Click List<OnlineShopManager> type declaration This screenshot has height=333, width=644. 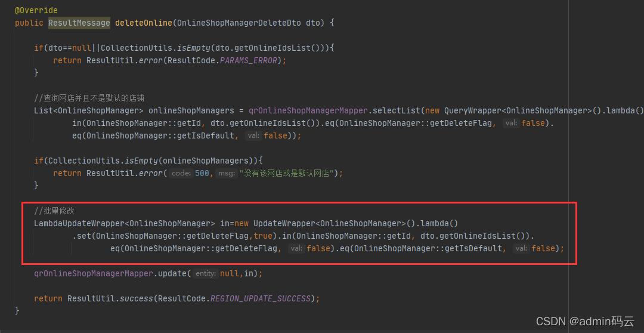click(88, 110)
